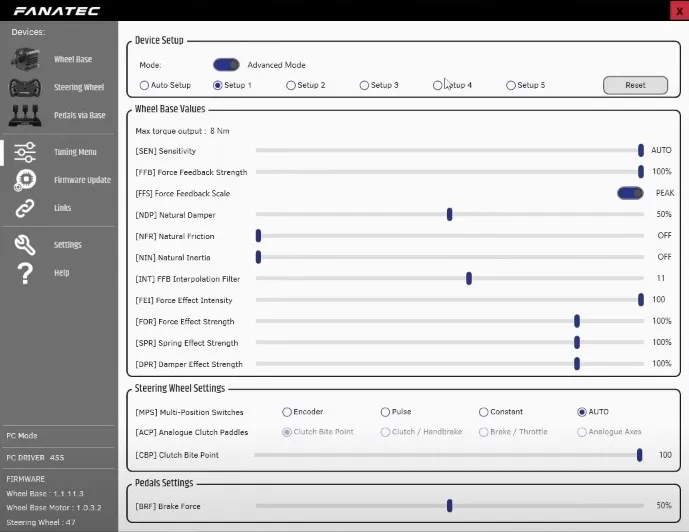Click the 'PC DRIVER 455' text
Image resolution: width=689 pixels, height=532 pixels.
click(x=35, y=458)
